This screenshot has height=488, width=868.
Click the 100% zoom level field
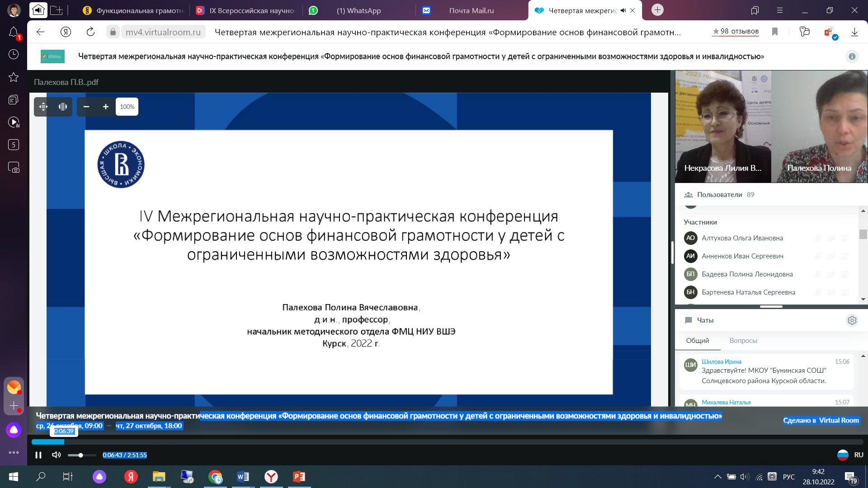(127, 107)
